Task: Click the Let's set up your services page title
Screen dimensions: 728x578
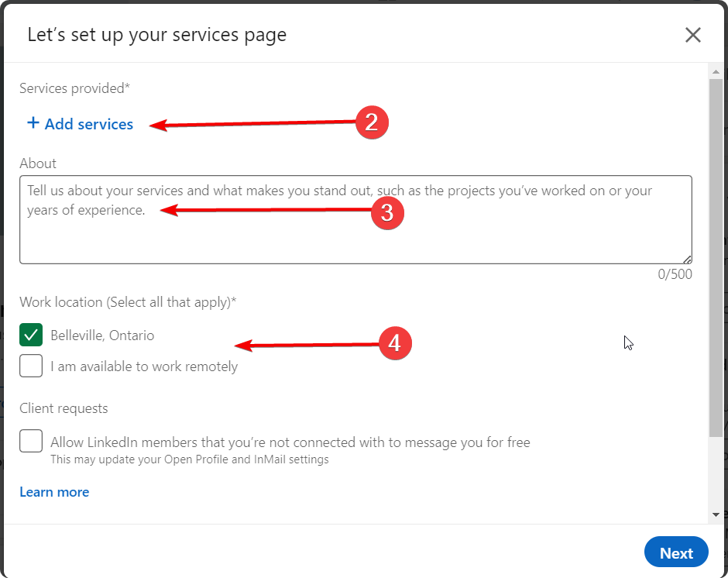Action: tap(157, 35)
